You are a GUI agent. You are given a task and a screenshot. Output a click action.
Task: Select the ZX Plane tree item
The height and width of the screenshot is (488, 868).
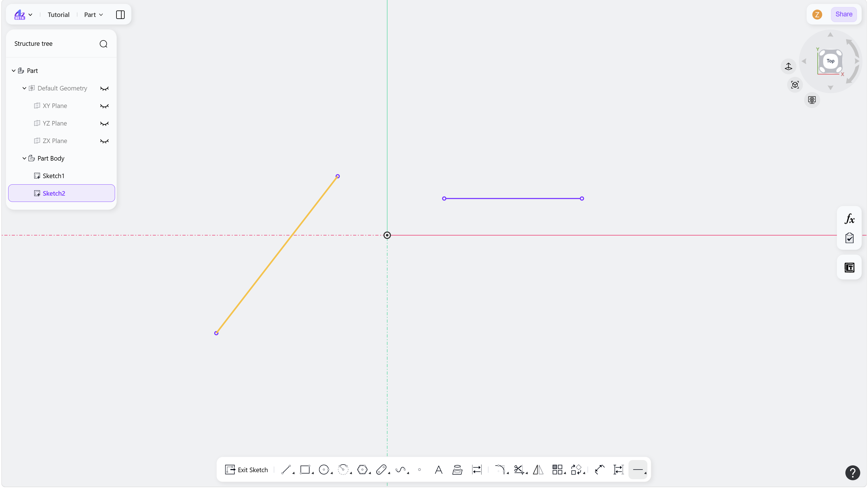click(x=55, y=141)
